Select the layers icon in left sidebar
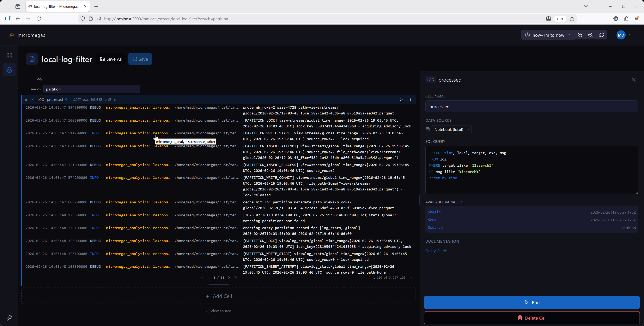644x326 pixels. pyautogui.click(x=9, y=70)
